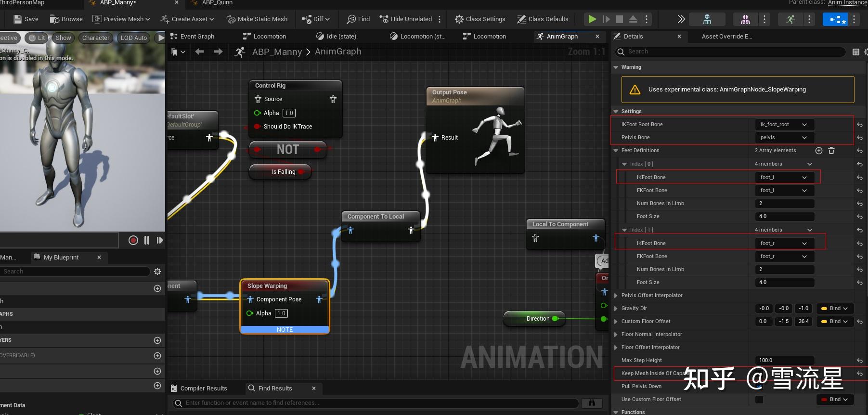Click Class Settings button in toolbar

(x=480, y=19)
